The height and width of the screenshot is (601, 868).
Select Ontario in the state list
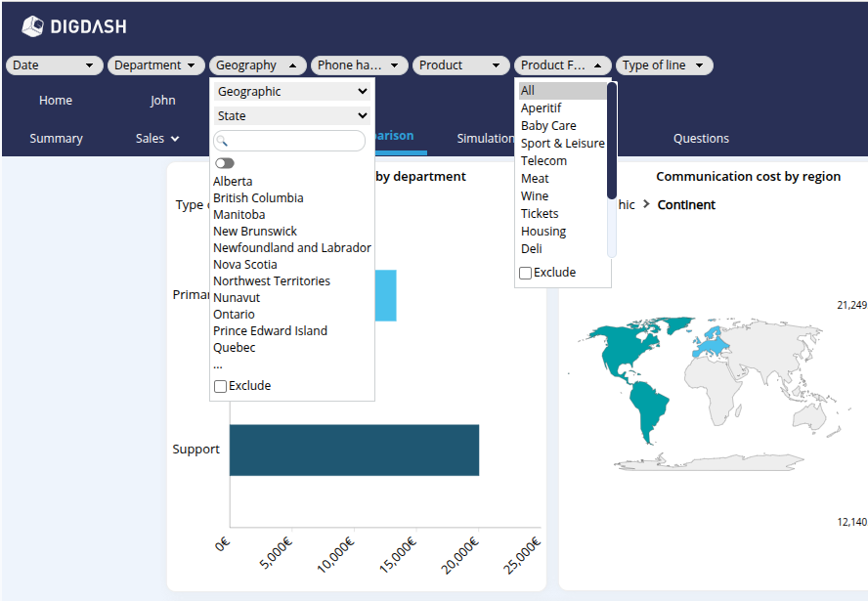[235, 314]
